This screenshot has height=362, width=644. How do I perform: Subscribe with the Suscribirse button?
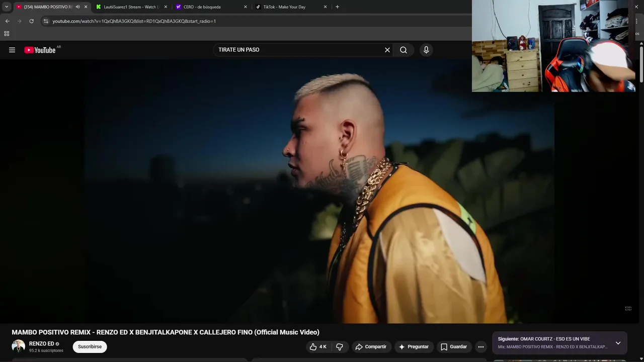[x=90, y=347]
